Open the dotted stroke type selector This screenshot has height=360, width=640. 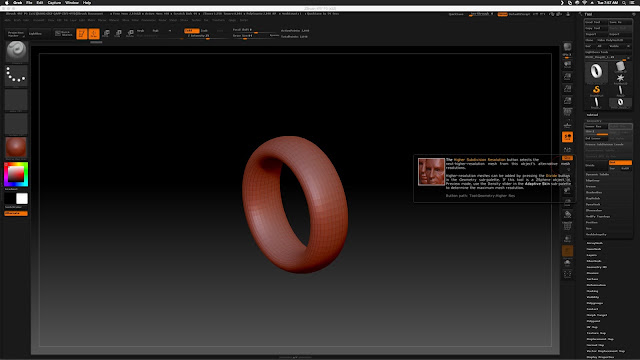16,76
